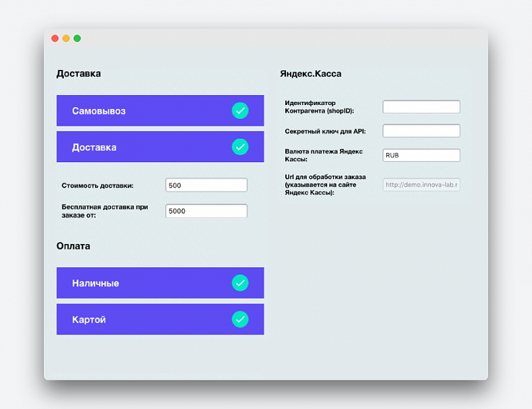Open the Яндекс Кассы currency field showing RUB
532x409 pixels.
tap(421, 155)
